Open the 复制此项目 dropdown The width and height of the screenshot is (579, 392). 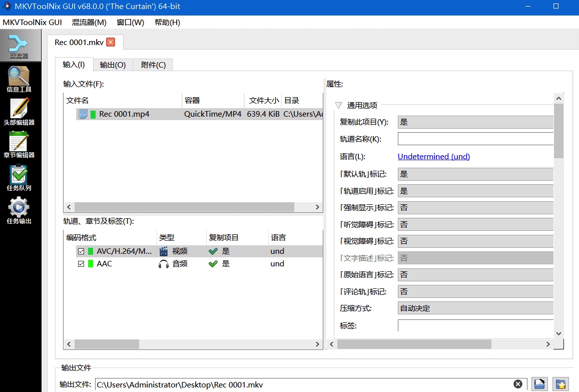475,122
